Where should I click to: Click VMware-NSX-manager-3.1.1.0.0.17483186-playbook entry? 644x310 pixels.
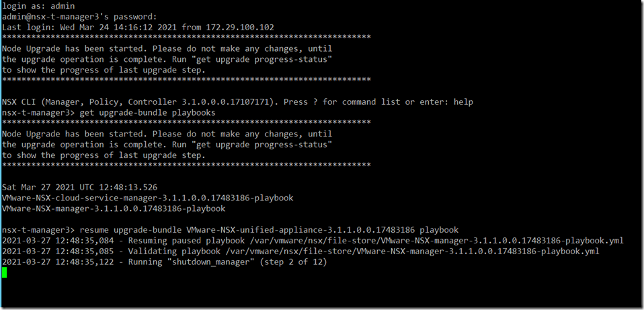(114, 209)
